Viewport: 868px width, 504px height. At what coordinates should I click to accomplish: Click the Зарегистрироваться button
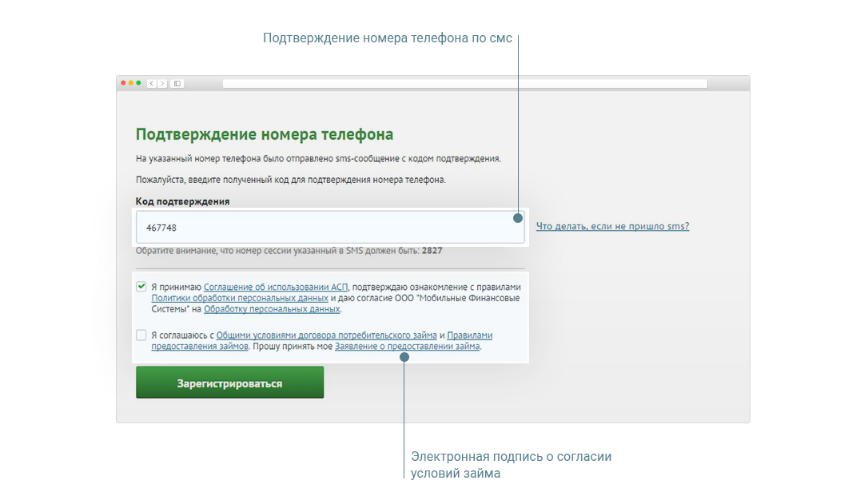click(x=229, y=383)
